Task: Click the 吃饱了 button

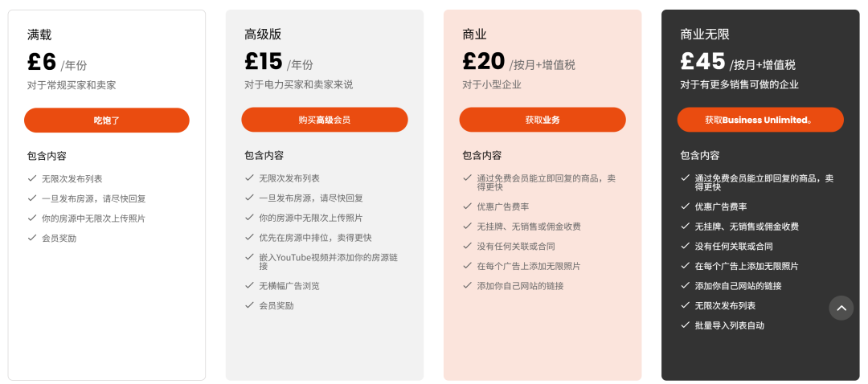Action: click(107, 121)
